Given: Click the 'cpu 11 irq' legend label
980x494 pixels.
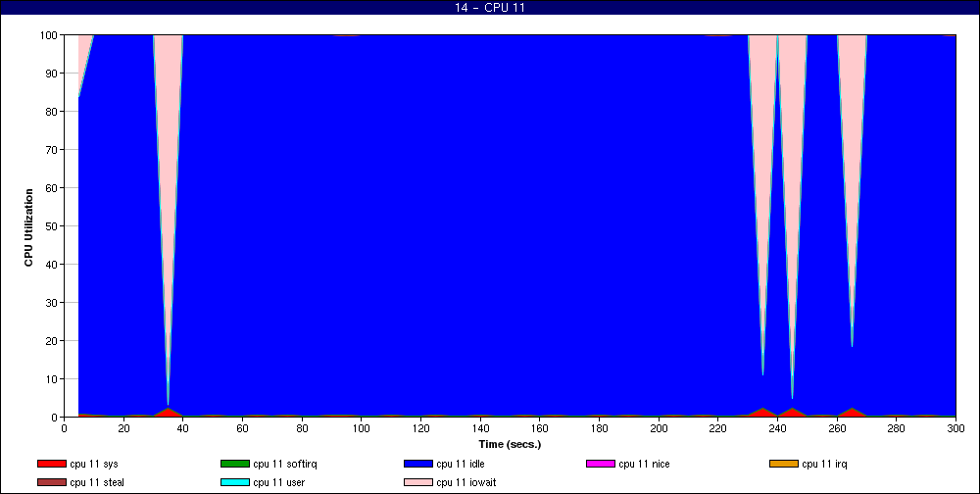Looking at the screenshot, I should (824, 464).
